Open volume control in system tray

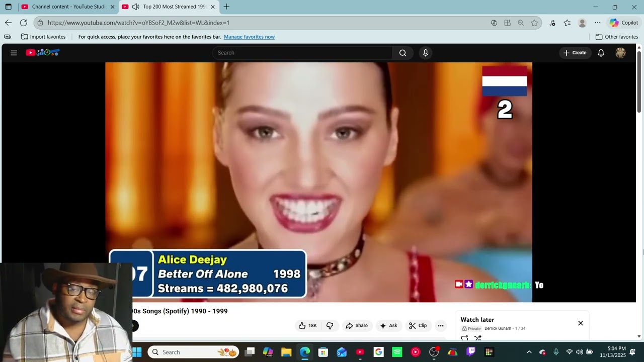pos(579,352)
